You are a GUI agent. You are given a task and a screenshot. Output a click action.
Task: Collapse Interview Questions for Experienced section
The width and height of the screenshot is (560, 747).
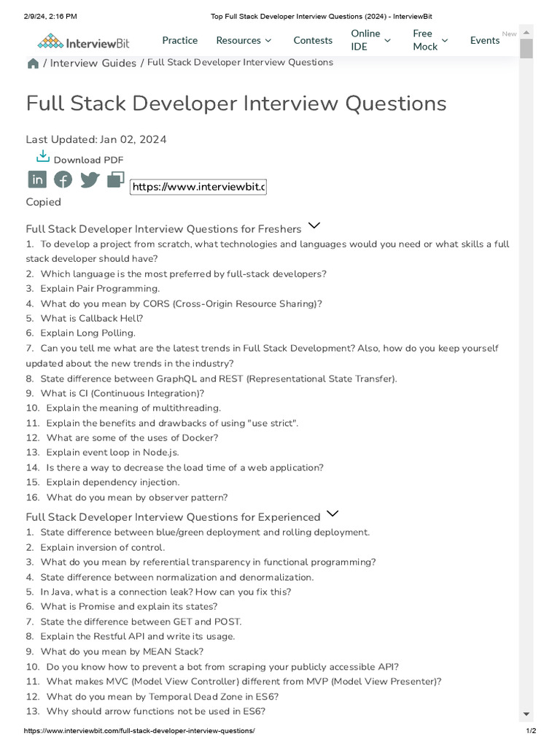[333, 514]
